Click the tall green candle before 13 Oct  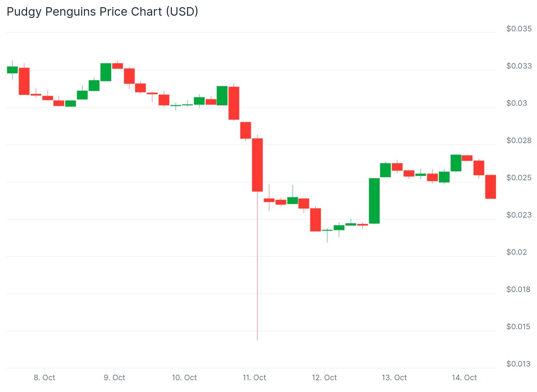tap(374, 201)
